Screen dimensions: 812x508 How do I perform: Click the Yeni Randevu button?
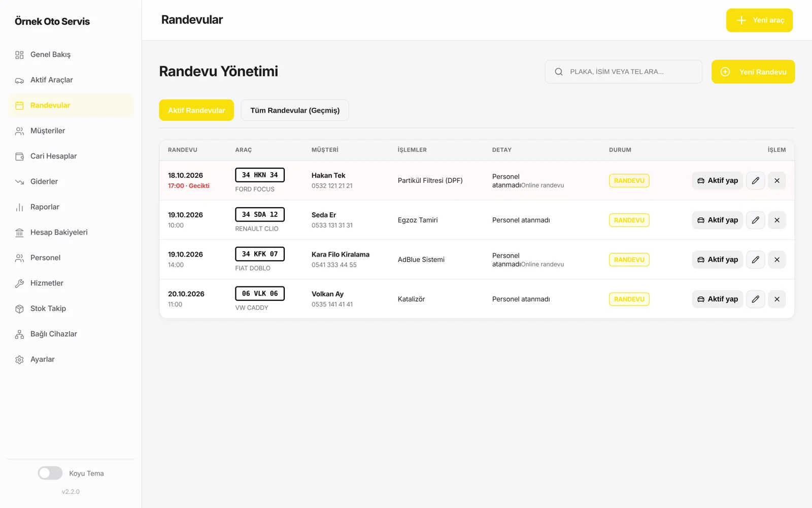[x=753, y=72]
